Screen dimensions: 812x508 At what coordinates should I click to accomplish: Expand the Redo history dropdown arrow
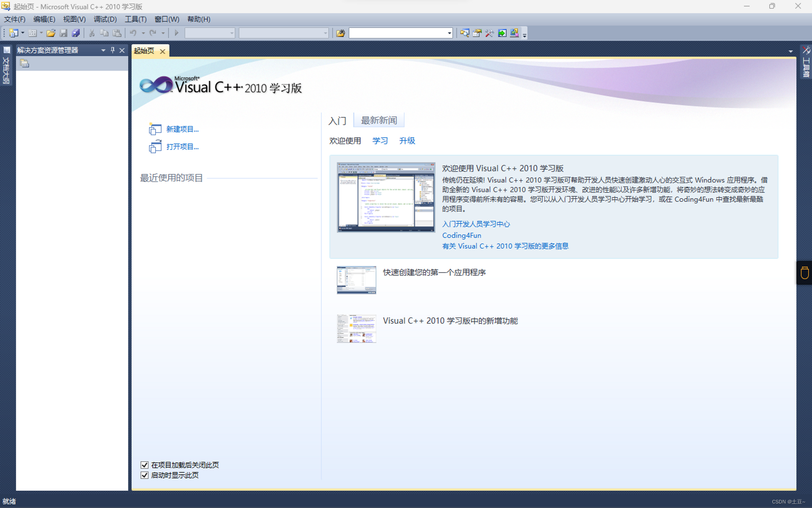(163, 33)
